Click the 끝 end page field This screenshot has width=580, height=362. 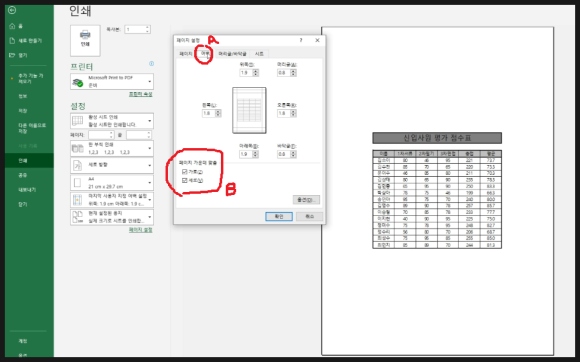pyautogui.click(x=136, y=135)
